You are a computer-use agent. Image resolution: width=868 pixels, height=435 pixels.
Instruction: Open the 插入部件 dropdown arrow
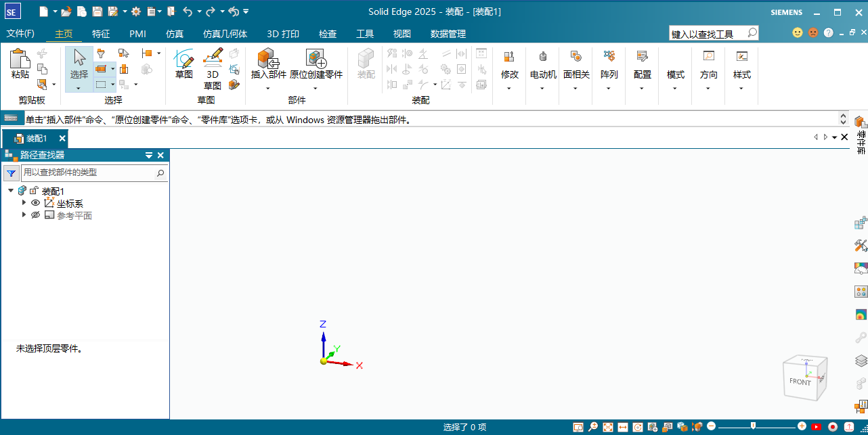click(x=268, y=88)
